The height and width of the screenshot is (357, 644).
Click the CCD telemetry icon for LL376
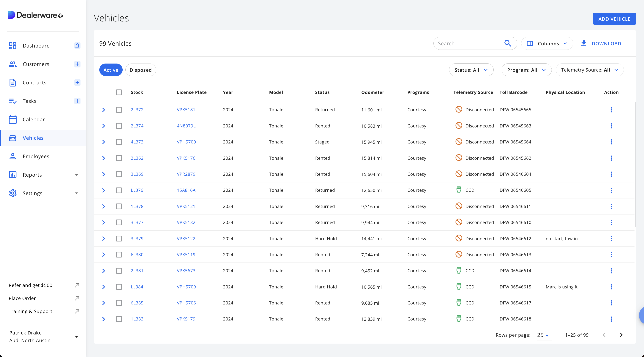click(x=459, y=190)
